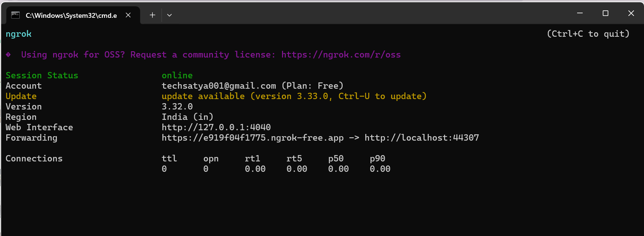Screen dimensions: 644x236
Task: Maximize the terminal window
Action: (x=605, y=13)
